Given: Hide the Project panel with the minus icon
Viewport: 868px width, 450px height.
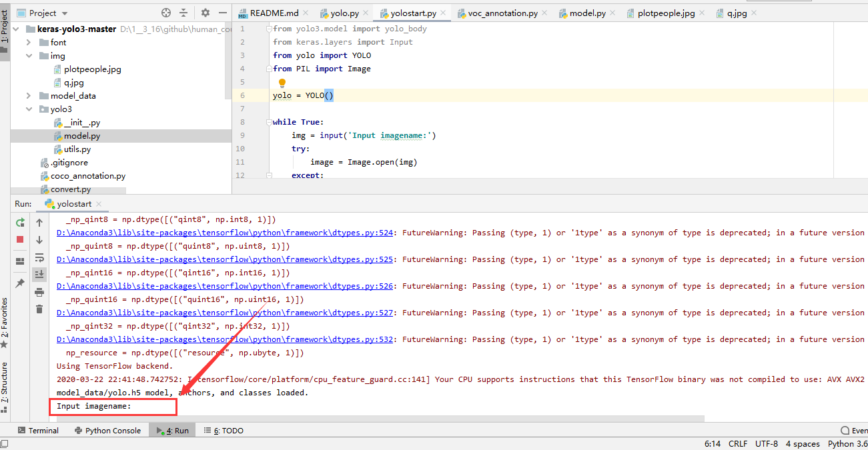Looking at the screenshot, I should point(222,13).
